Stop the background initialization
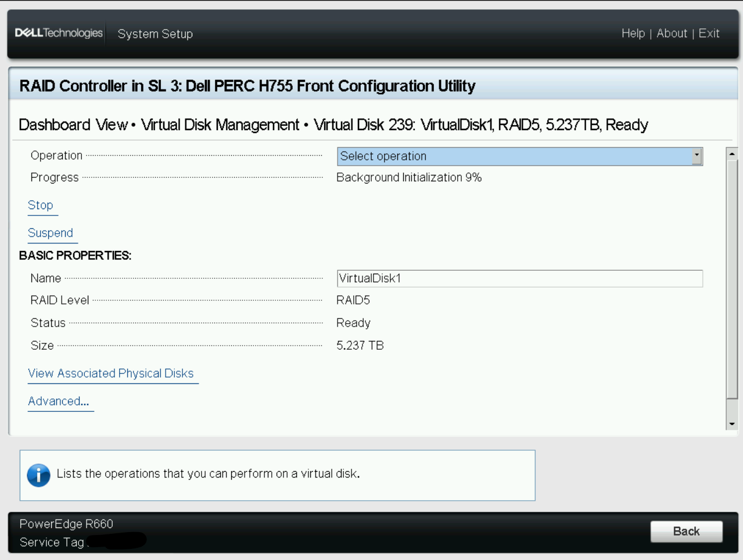The width and height of the screenshot is (743, 560). 40,205
